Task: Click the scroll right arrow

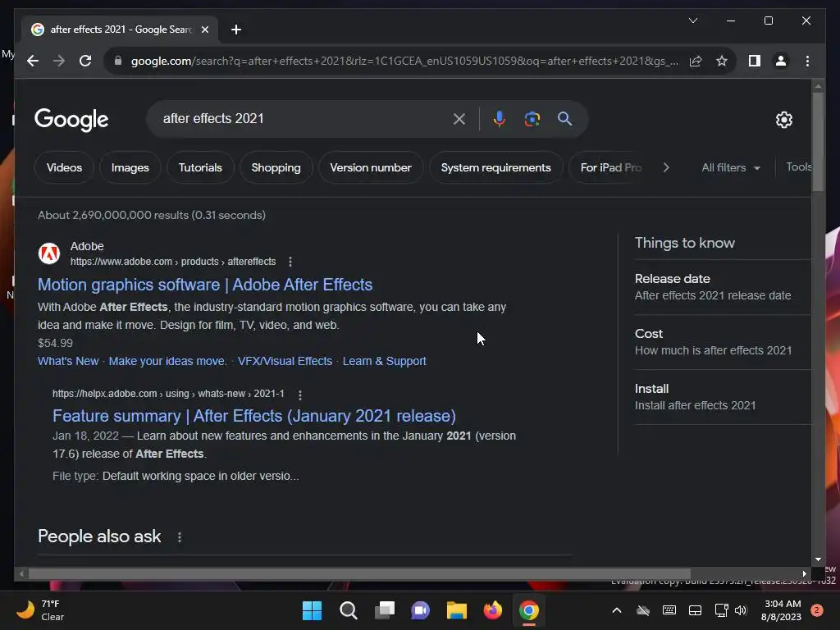Action: coord(804,573)
